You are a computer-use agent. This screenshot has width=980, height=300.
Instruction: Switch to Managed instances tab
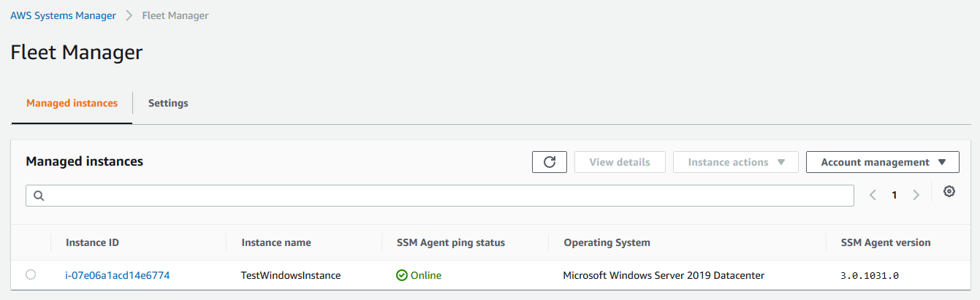tap(72, 103)
